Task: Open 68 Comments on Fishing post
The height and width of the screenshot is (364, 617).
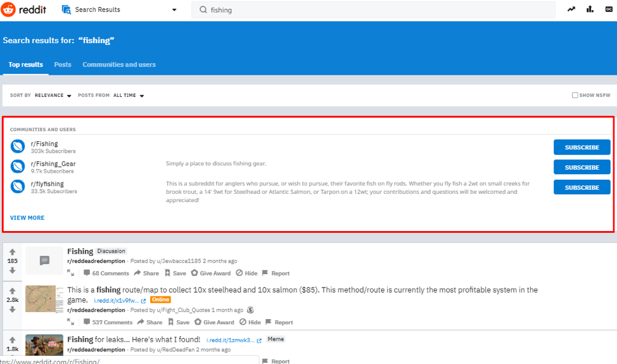Action: (x=106, y=273)
